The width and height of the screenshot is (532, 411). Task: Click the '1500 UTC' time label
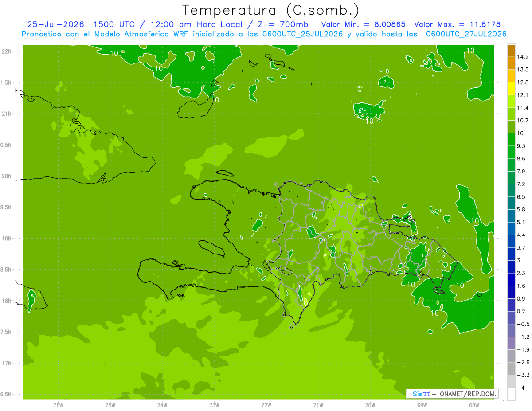[113, 24]
